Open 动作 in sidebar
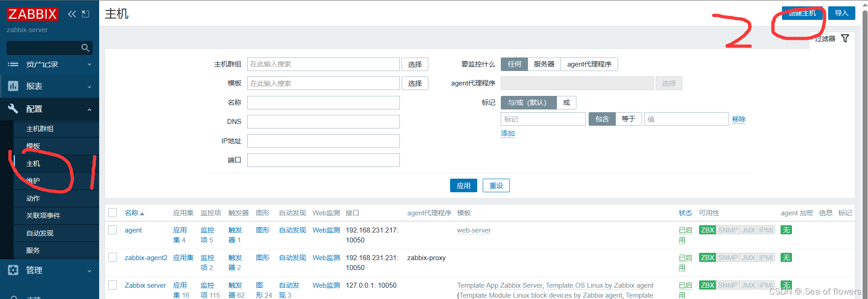 coord(33,199)
